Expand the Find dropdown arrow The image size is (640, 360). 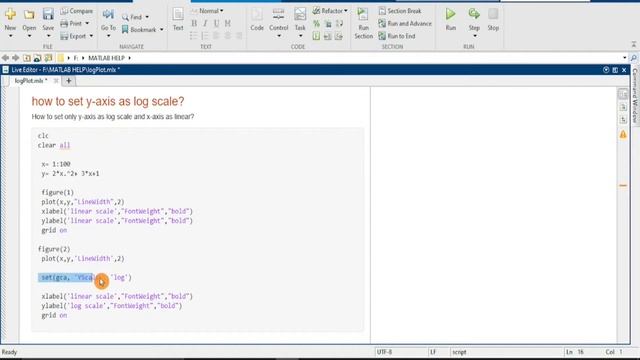coord(147,17)
